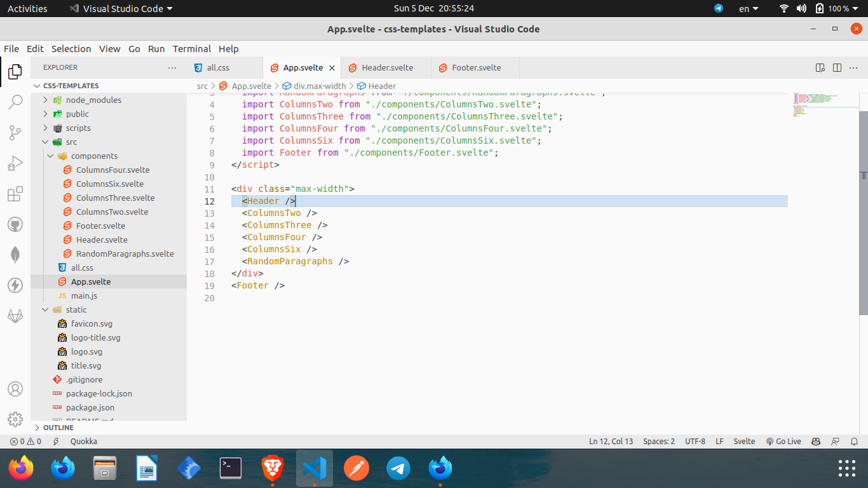The height and width of the screenshot is (488, 868).
Task: Click the LF end of line indicator
Action: coord(720,441)
